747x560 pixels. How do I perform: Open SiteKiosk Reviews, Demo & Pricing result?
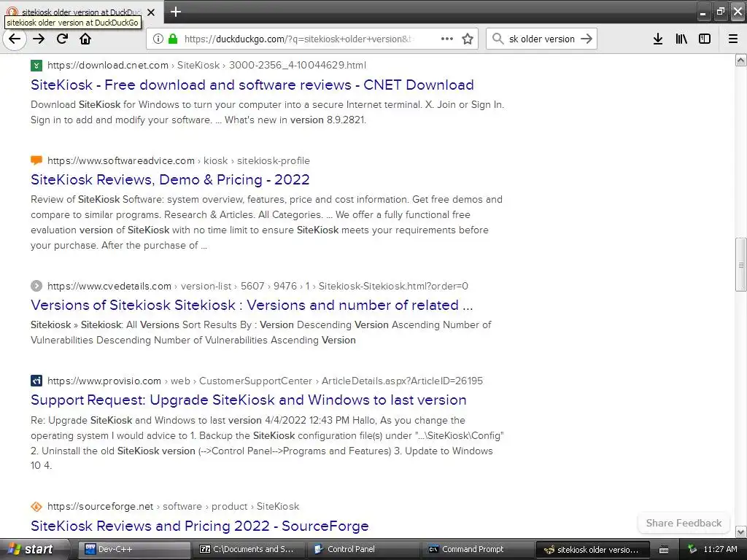[x=170, y=179]
